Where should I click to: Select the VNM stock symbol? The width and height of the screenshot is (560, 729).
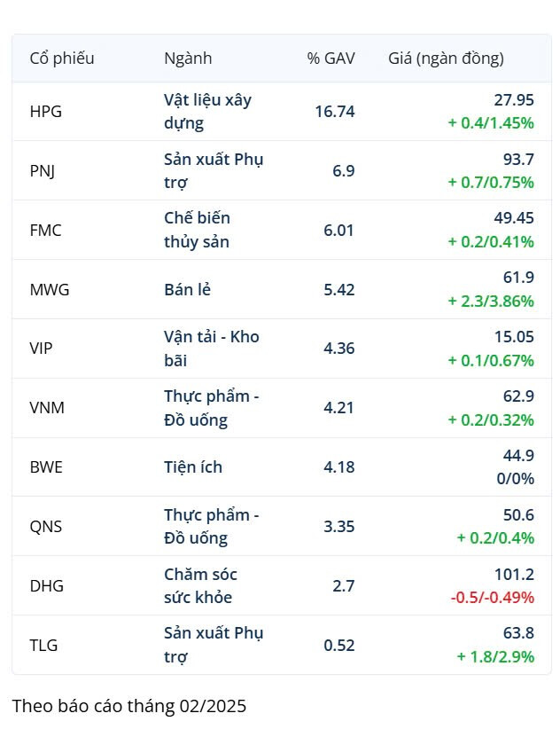coord(47,408)
